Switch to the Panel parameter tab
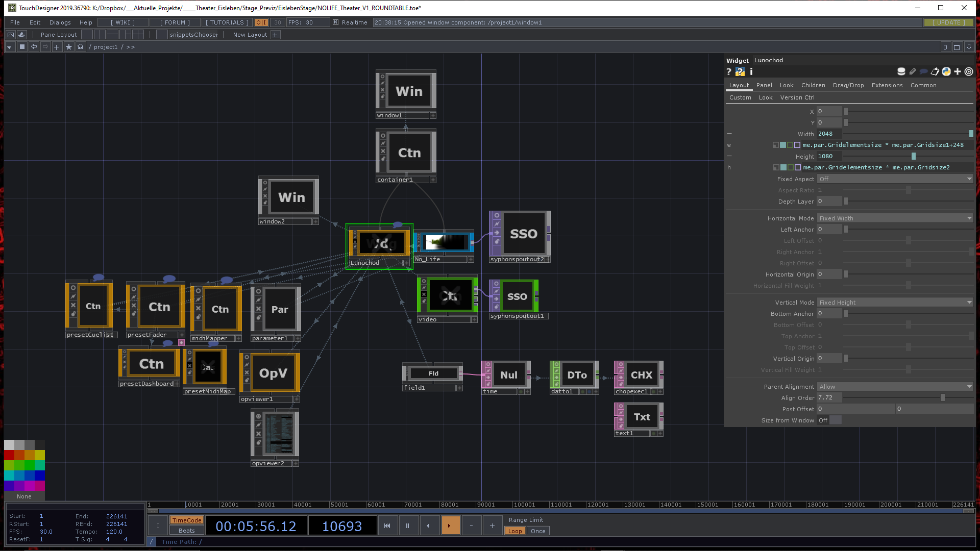 pos(764,85)
